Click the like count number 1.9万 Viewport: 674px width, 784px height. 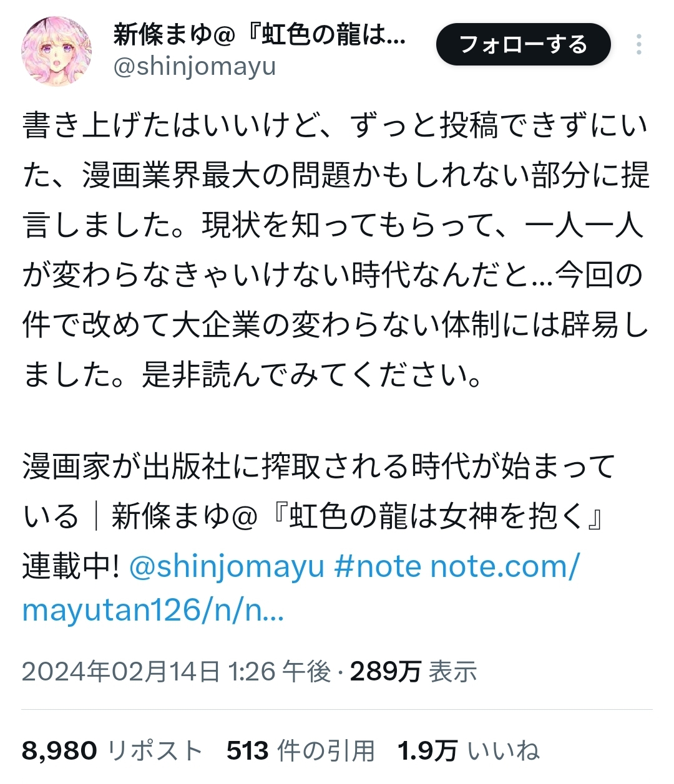(427, 751)
